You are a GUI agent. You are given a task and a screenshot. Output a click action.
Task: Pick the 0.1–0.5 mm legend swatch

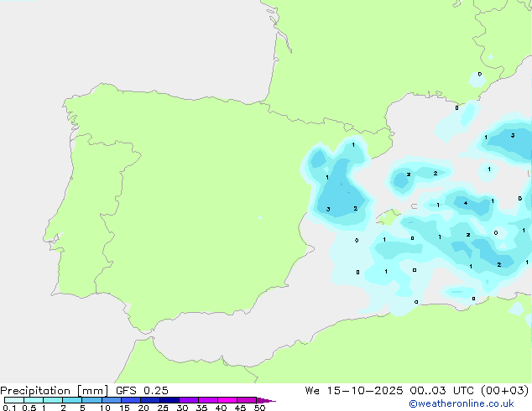tap(14, 400)
